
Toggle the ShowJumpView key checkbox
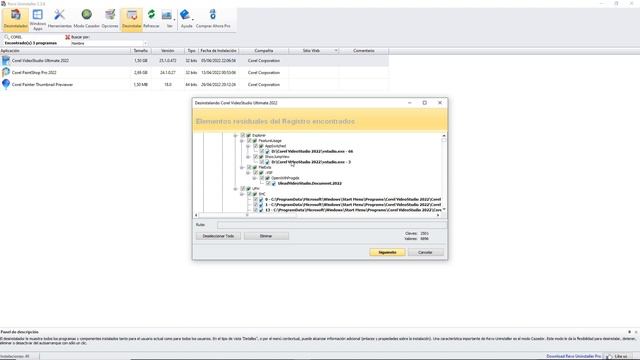256,157
